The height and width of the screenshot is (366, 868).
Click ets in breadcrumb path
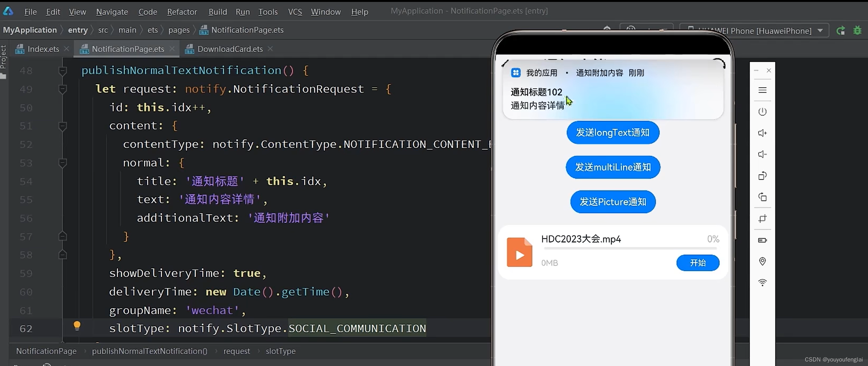tap(152, 30)
